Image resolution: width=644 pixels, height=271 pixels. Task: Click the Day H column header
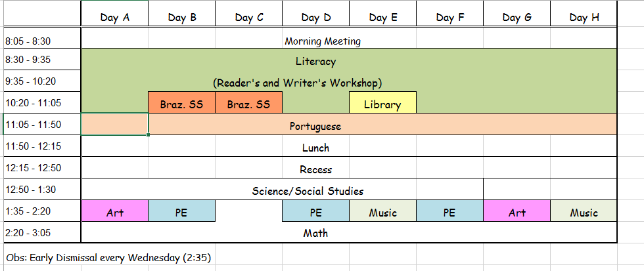584,17
